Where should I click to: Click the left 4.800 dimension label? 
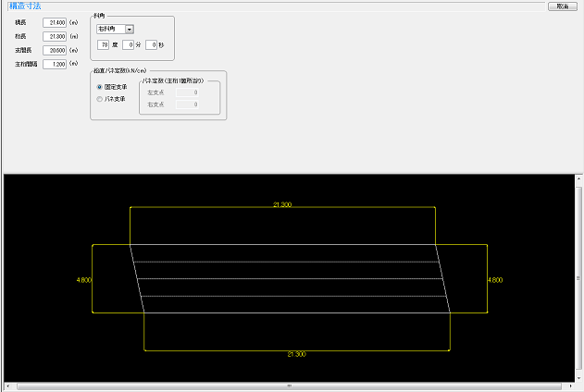[84, 280]
